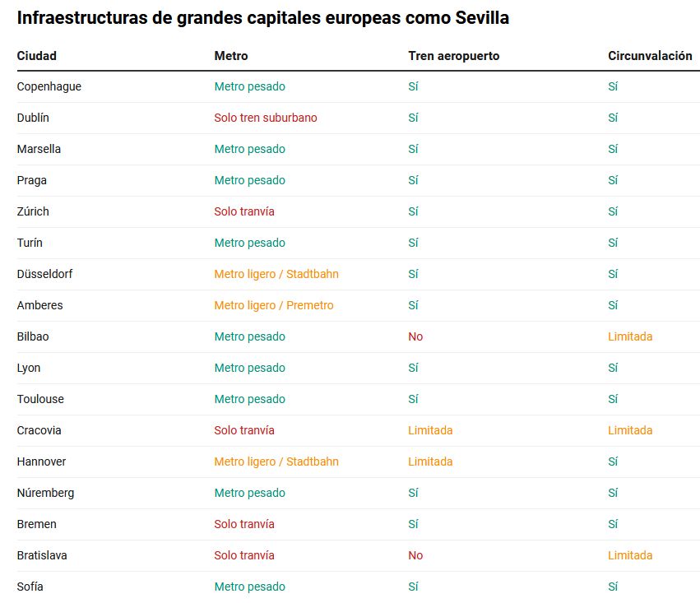Select the Toulouse city name
The image size is (700, 603).
pyautogui.click(x=40, y=399)
